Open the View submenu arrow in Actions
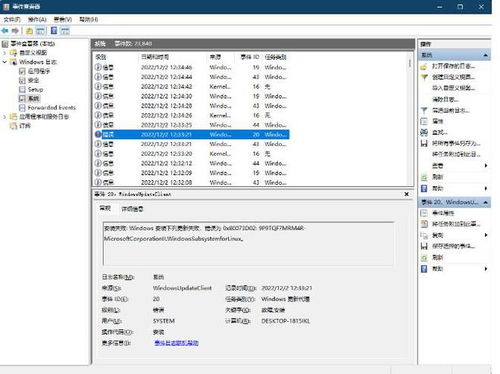500x374 pixels. click(x=486, y=166)
